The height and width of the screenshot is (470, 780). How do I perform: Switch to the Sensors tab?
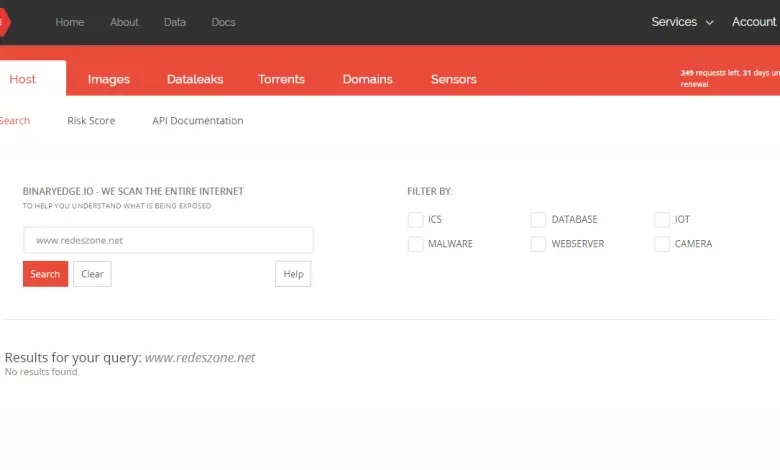click(x=454, y=79)
